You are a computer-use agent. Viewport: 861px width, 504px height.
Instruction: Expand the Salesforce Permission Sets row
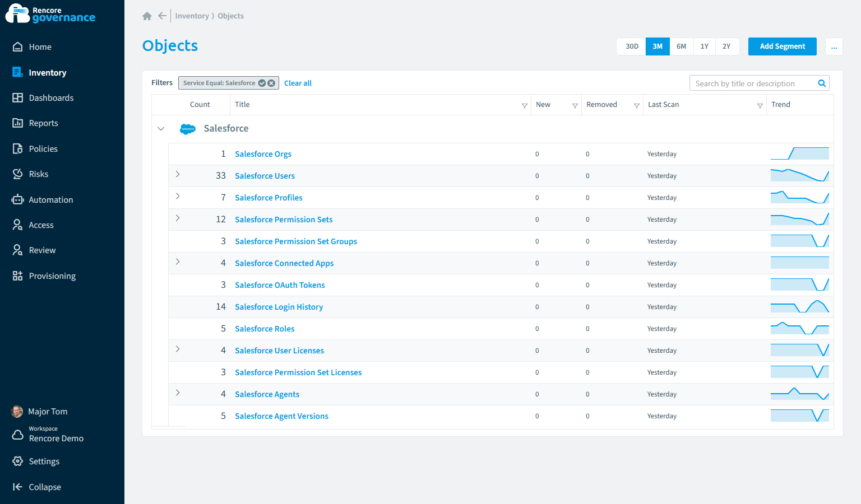(x=178, y=218)
